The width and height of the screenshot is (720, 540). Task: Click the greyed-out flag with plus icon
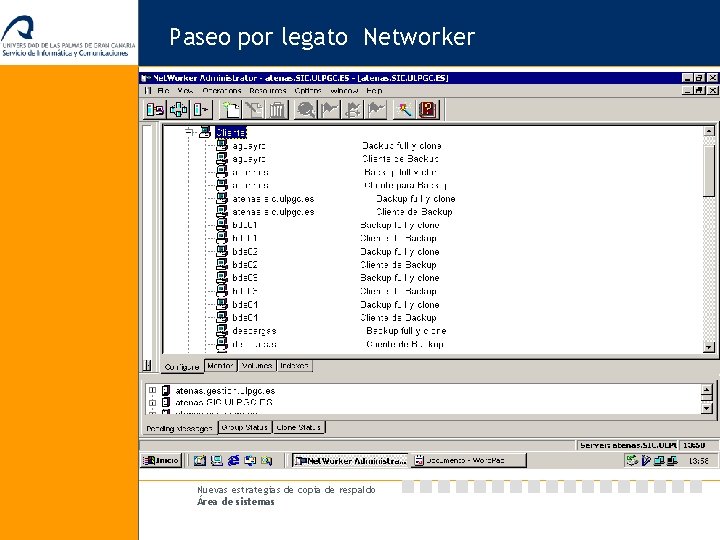click(352, 110)
